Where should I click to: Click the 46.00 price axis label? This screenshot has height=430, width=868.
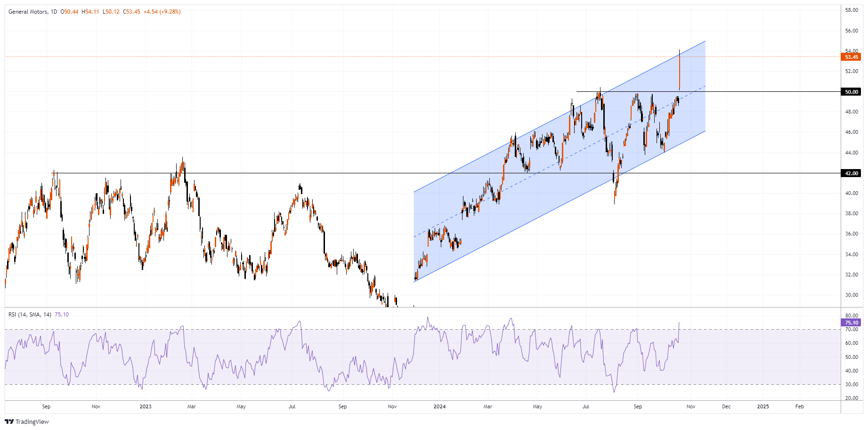(x=852, y=132)
